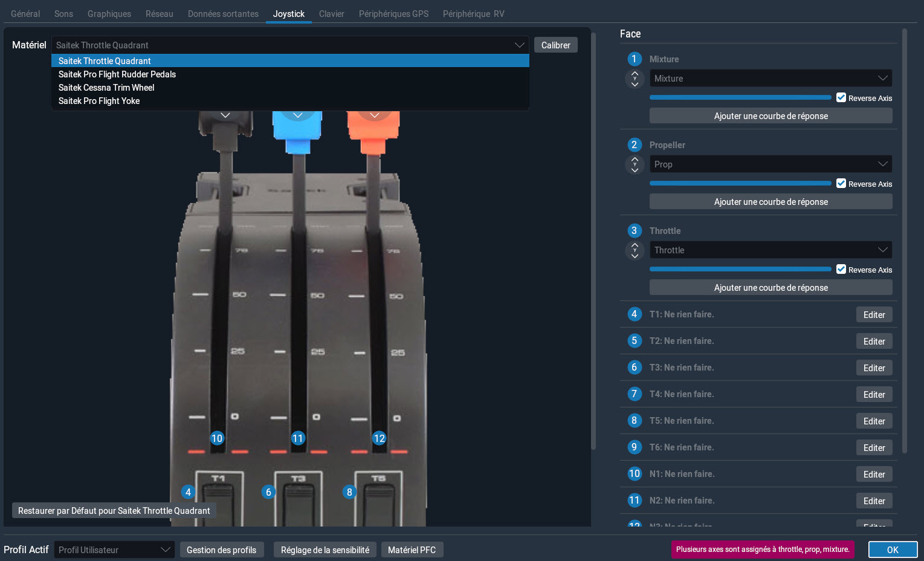
Task: Choose Saitek Pro Flight Rudder Pedals
Action: click(x=290, y=74)
